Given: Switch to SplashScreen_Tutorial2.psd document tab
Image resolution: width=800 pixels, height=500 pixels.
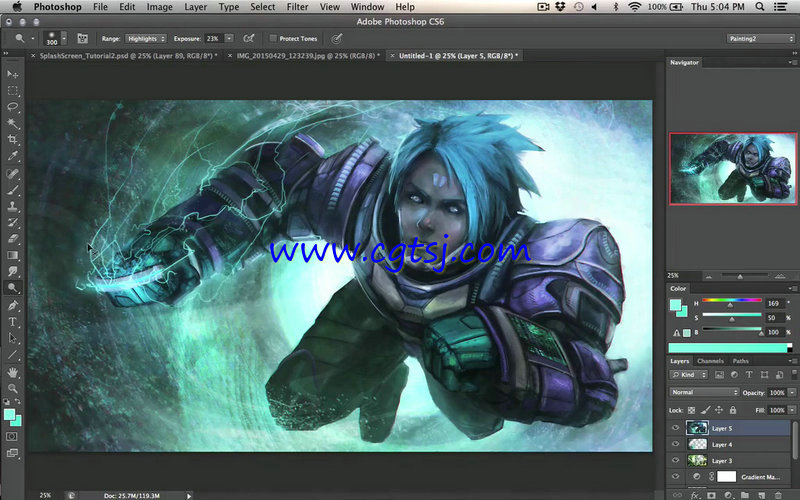Looking at the screenshot, I should point(128,56).
